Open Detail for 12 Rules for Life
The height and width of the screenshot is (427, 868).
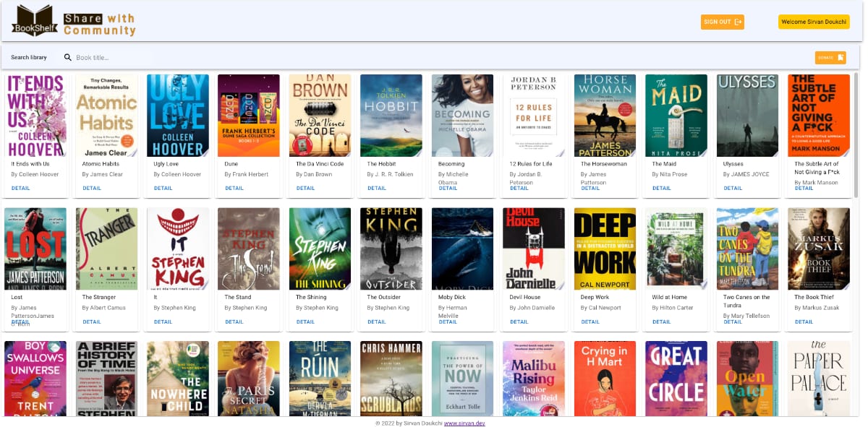click(x=519, y=188)
